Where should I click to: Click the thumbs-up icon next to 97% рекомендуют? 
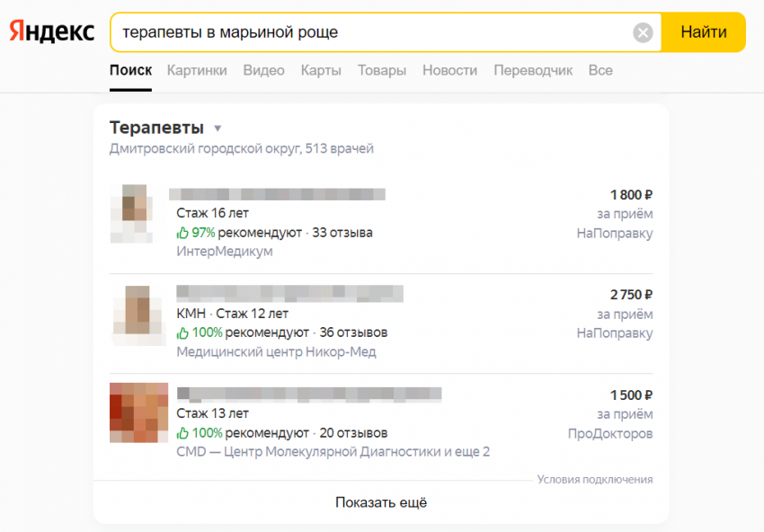[182, 233]
